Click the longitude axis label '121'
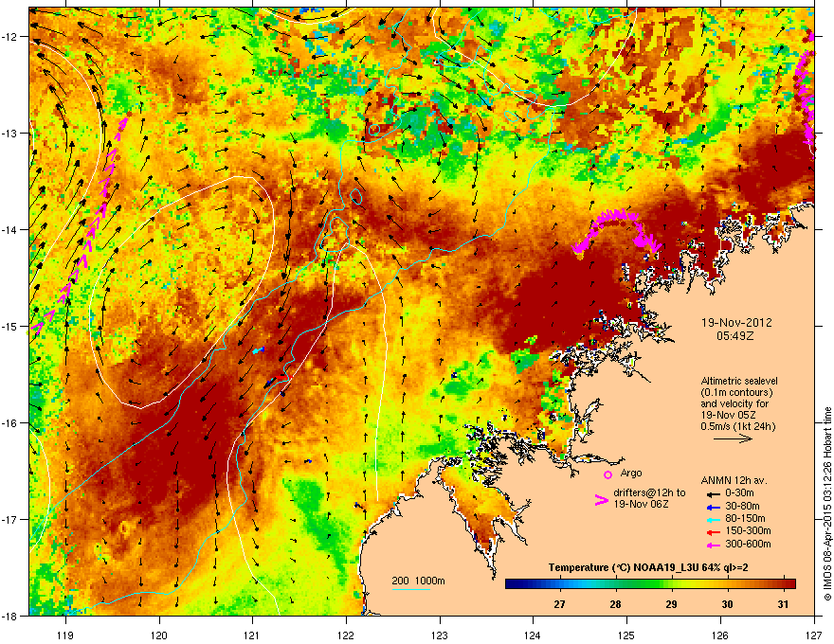Viewport: 834px width, 644px height. coord(253,635)
